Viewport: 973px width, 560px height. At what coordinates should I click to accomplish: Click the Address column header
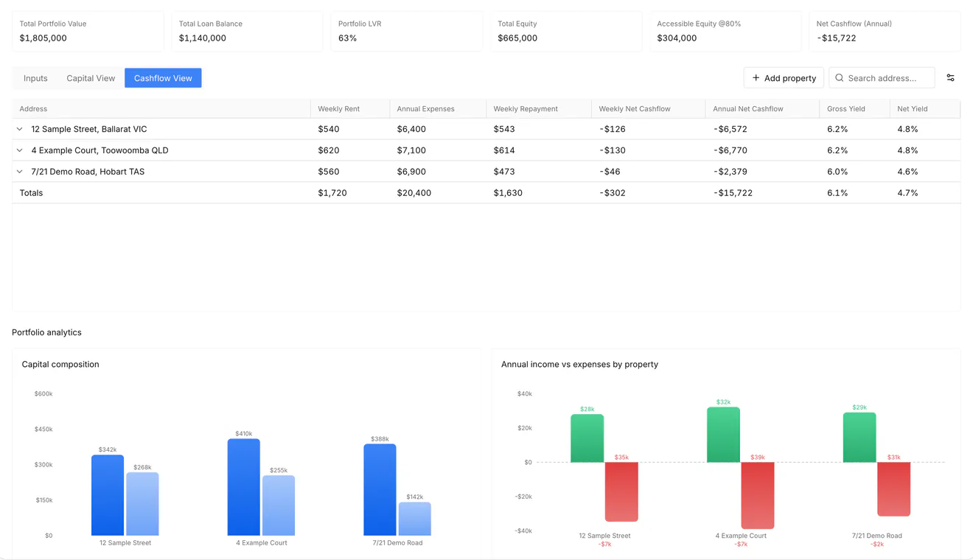click(161, 109)
